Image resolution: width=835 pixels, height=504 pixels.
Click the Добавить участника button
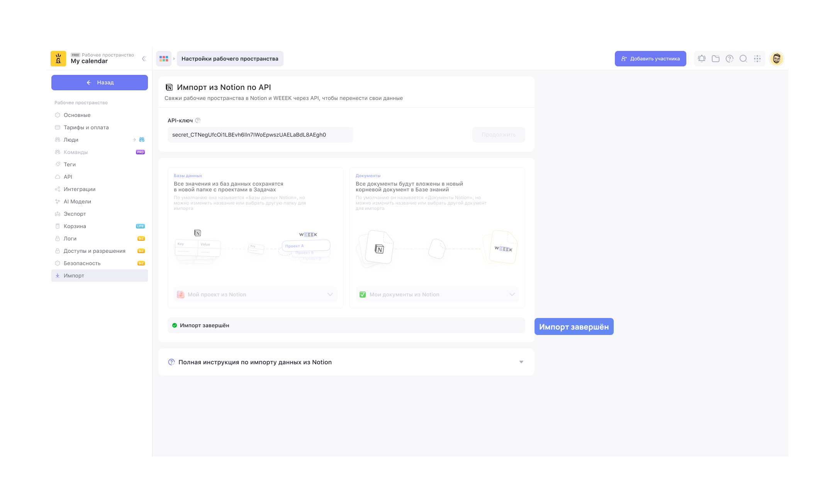pyautogui.click(x=650, y=59)
